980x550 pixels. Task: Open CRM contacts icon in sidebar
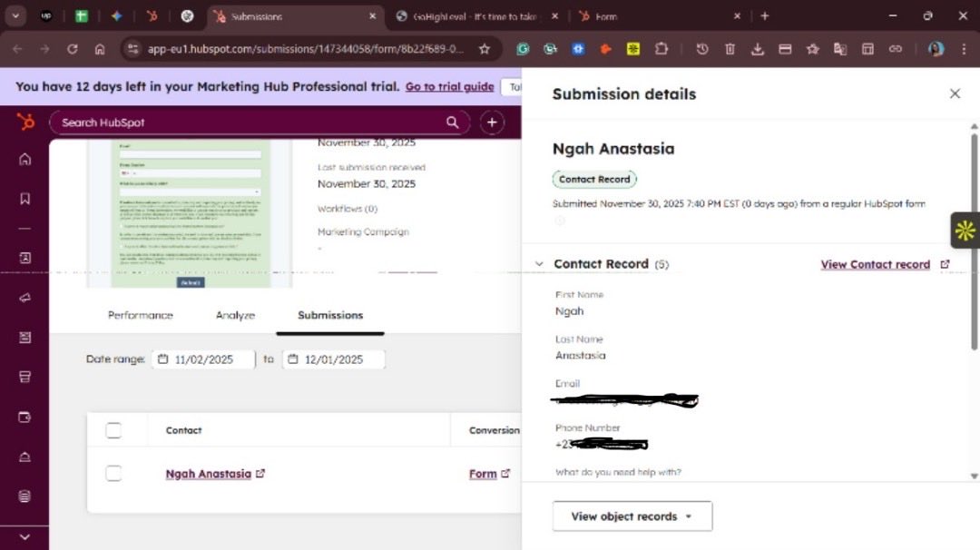(25, 258)
